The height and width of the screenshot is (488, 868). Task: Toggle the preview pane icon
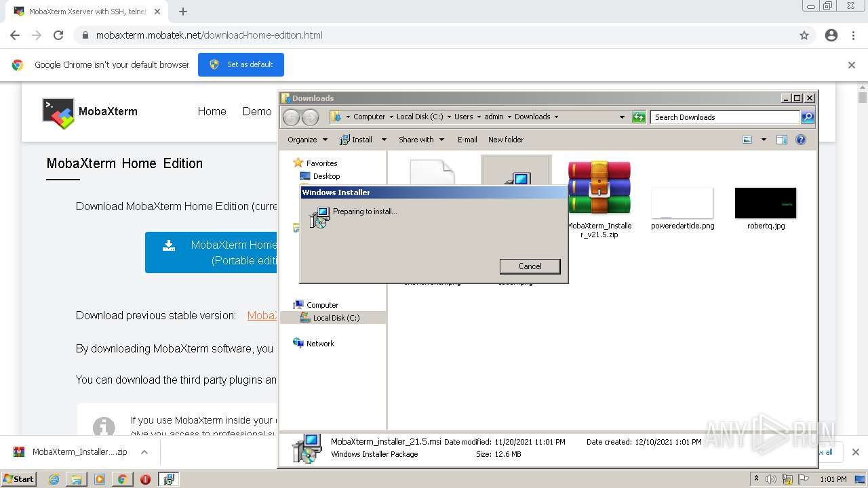tap(781, 140)
